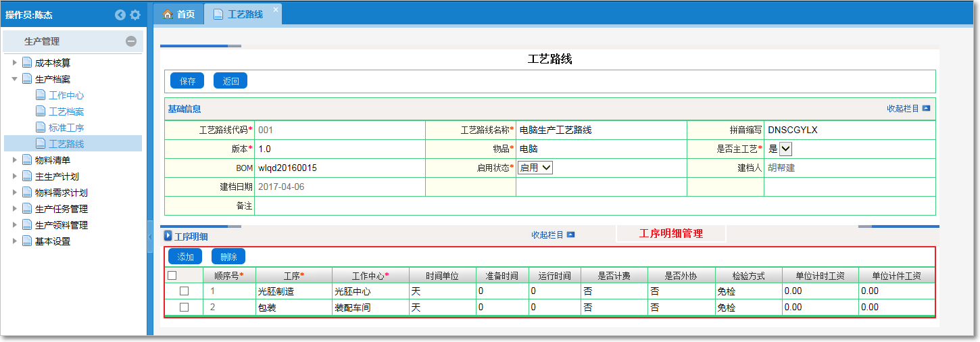Viewport: 980px width, 342px height.
Task: Collapse sidebar using the vertical splitter handle
Action: coord(150,236)
